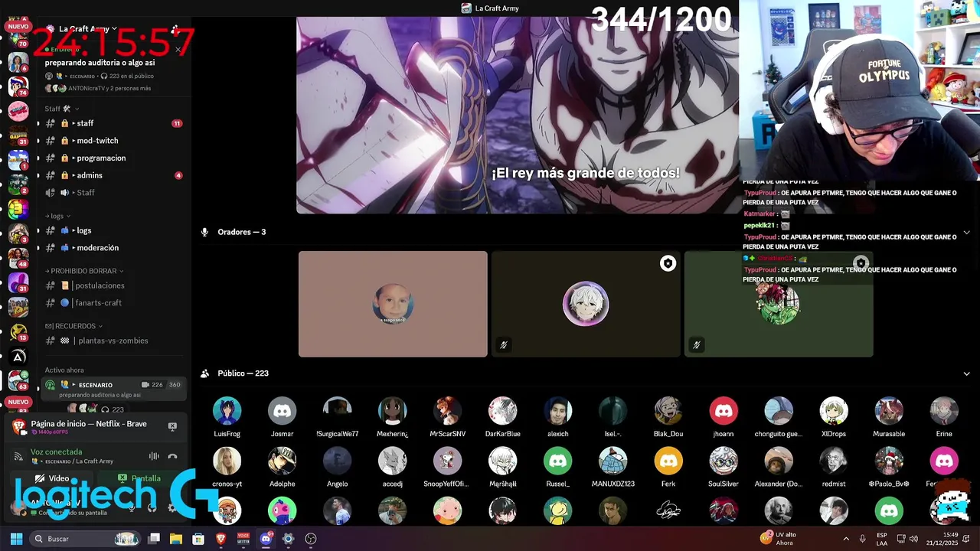Open the staff text channel
Viewport: 980px width, 551px height.
(113, 123)
